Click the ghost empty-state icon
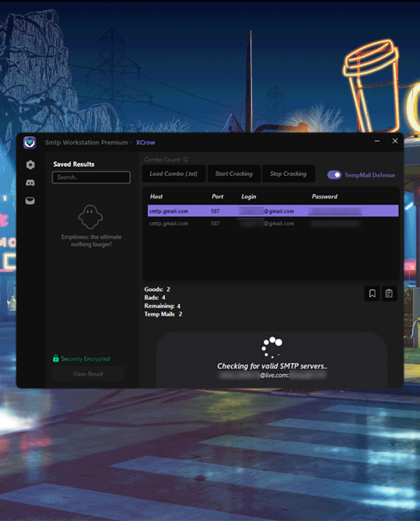 (90, 217)
